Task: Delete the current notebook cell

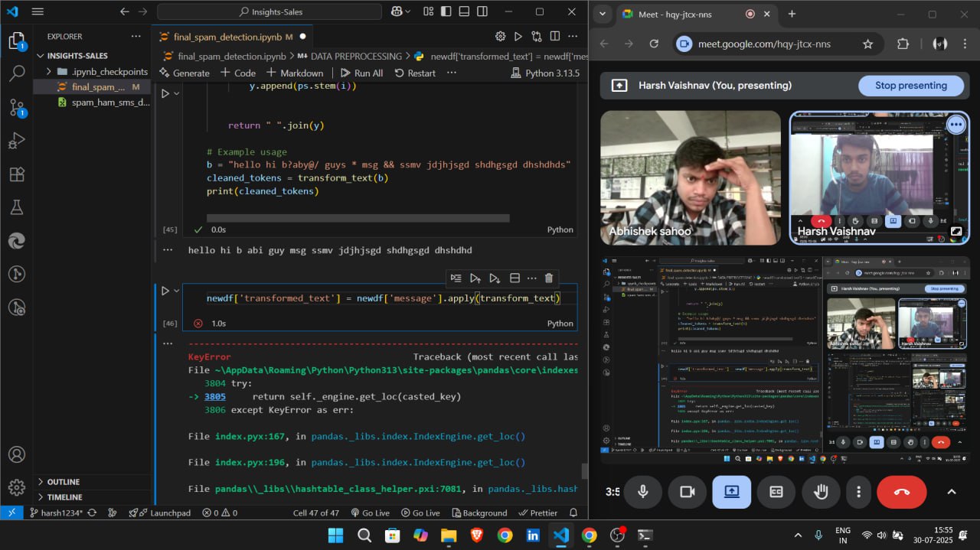Action: tap(548, 278)
